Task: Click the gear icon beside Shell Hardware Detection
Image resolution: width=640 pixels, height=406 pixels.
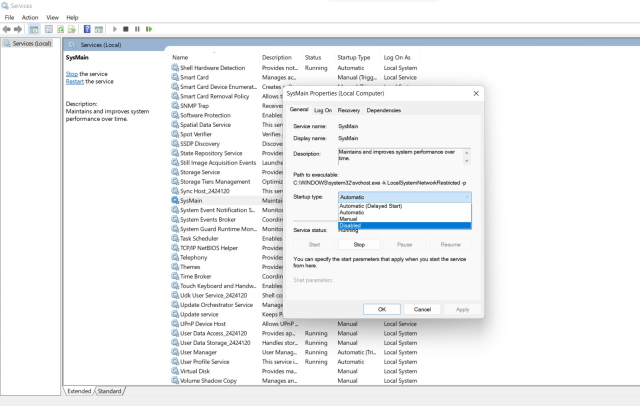Action: [x=175, y=68]
